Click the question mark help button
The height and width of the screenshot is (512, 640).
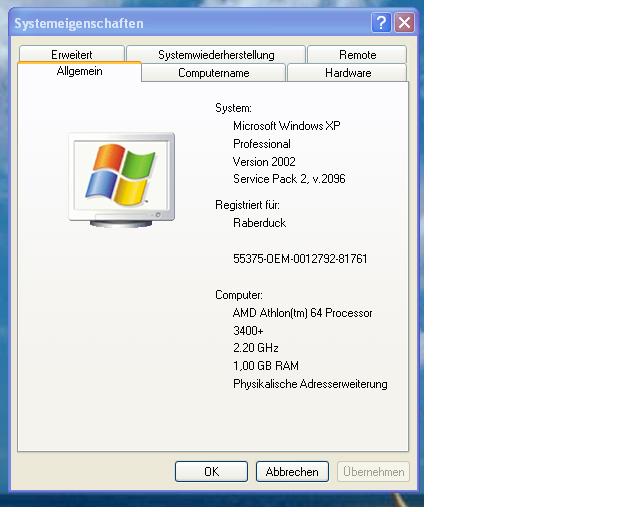tap(381, 22)
